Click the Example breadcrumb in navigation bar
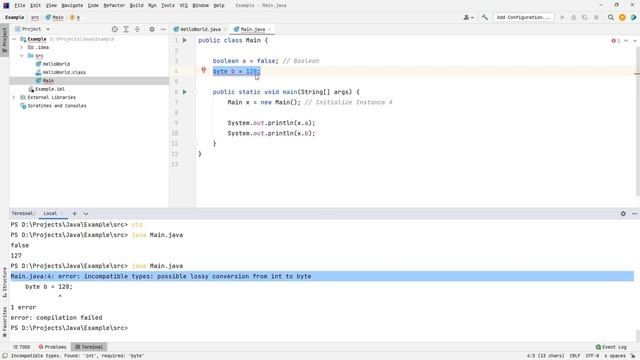The height and width of the screenshot is (360, 640). (x=15, y=18)
